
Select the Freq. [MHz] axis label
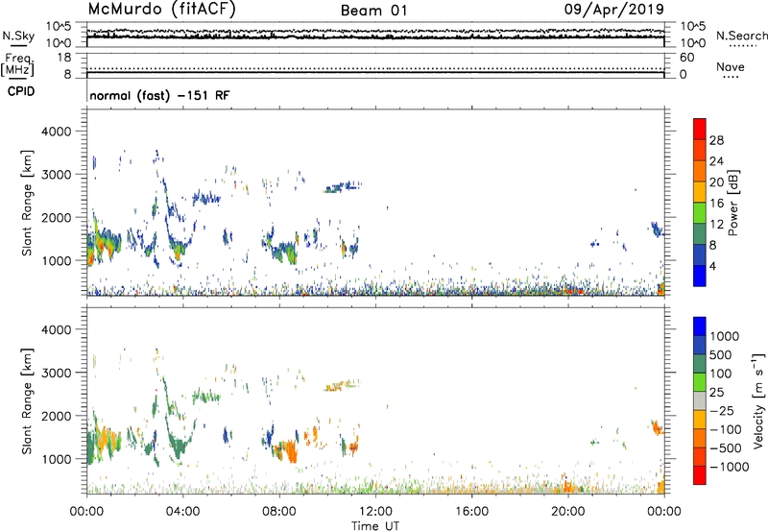point(17,64)
